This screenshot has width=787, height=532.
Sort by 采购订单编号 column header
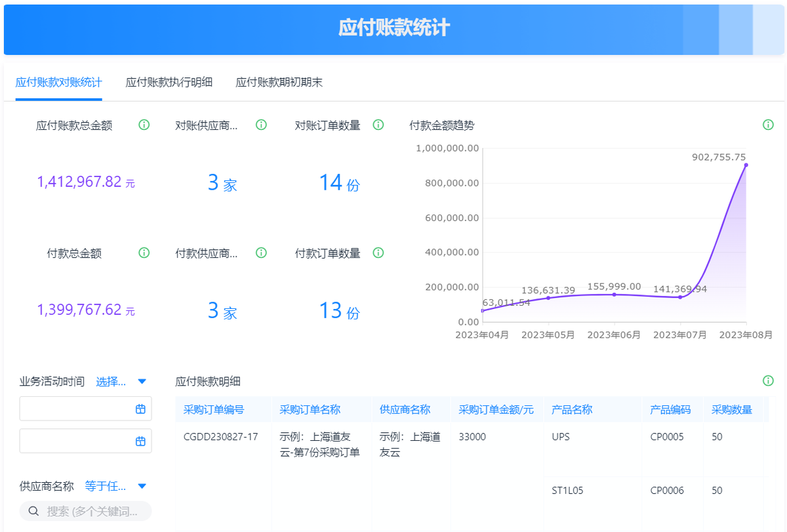click(214, 409)
